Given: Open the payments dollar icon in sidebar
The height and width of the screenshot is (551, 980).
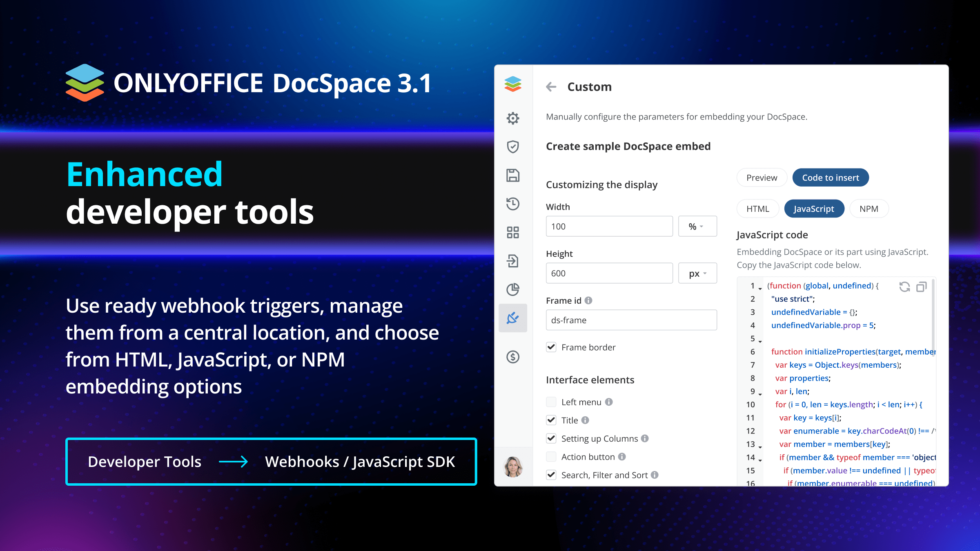Looking at the screenshot, I should 513,357.
